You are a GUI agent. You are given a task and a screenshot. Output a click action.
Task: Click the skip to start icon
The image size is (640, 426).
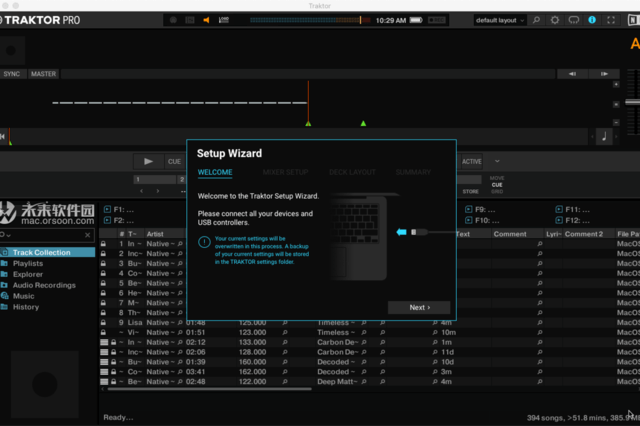(2, 136)
